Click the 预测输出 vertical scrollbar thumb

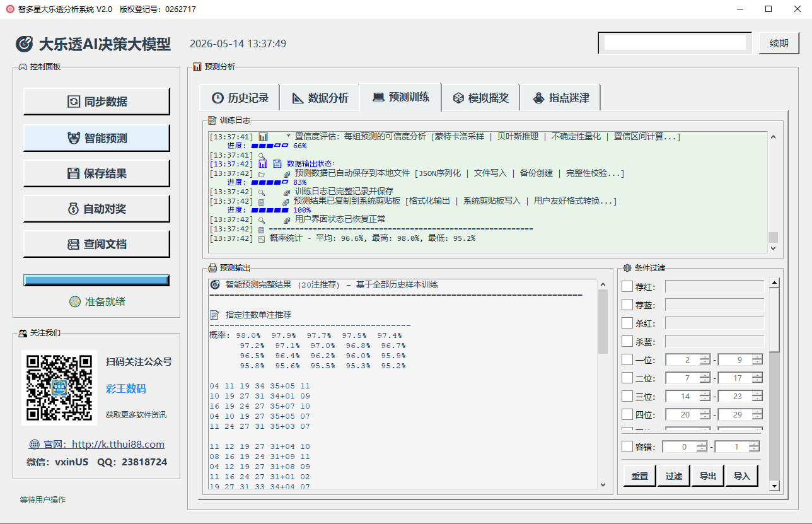point(603,323)
